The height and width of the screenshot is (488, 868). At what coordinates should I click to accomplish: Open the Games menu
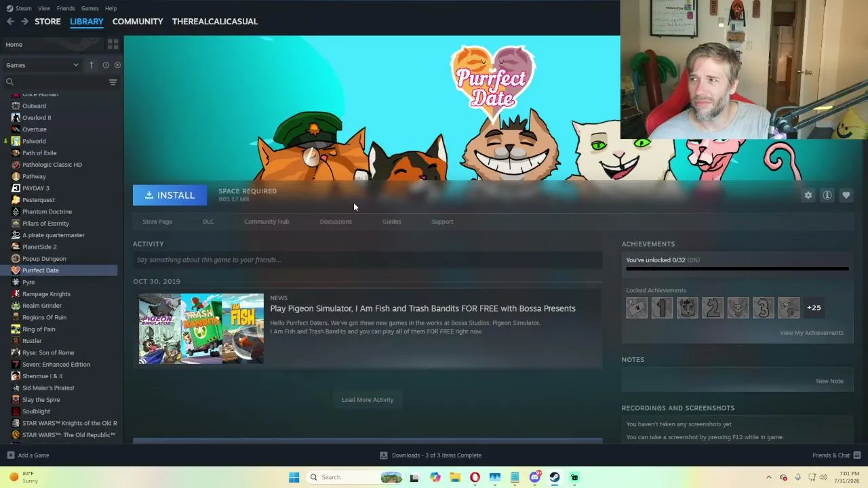coord(90,8)
